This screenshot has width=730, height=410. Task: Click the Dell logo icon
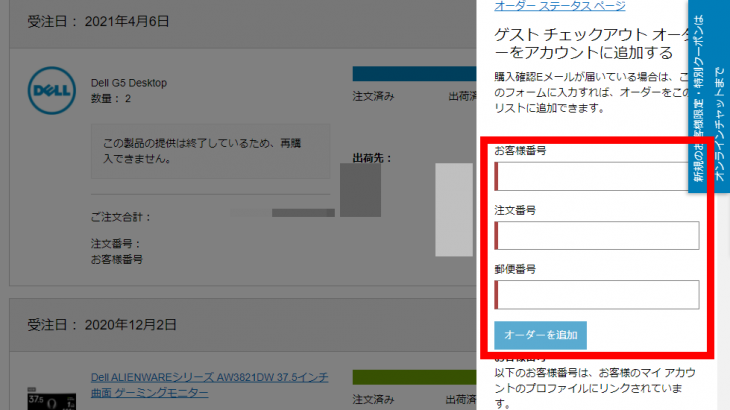[51, 87]
